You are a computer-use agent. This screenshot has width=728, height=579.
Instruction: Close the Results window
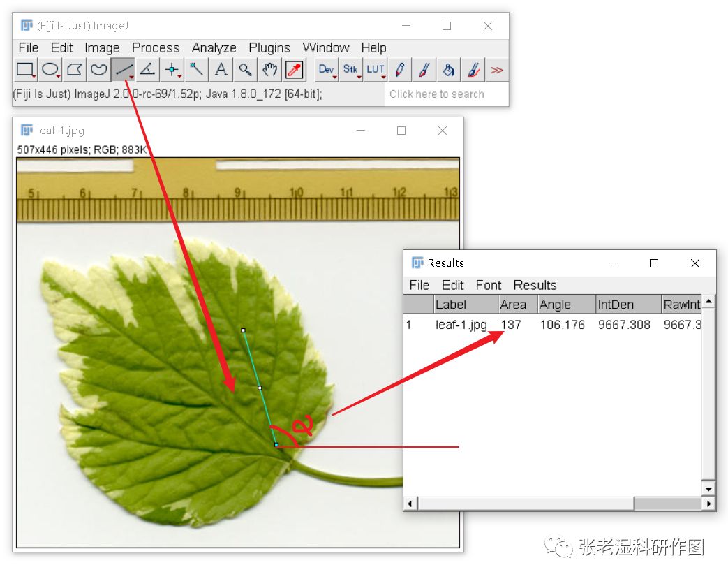coord(695,263)
